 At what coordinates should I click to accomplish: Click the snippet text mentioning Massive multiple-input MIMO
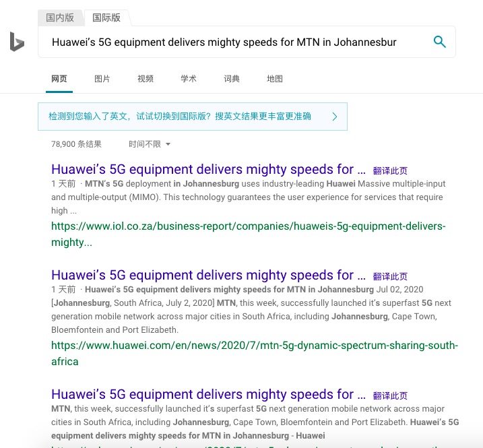(x=249, y=197)
